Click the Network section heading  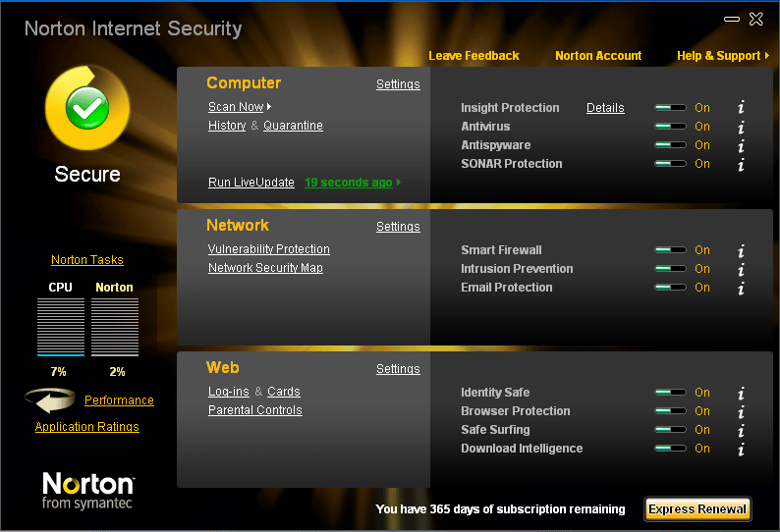point(238,225)
